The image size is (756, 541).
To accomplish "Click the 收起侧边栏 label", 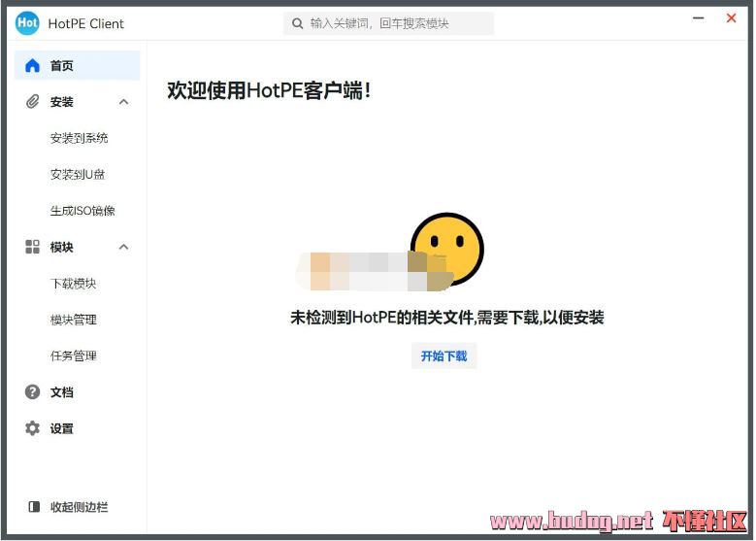I will [x=79, y=507].
